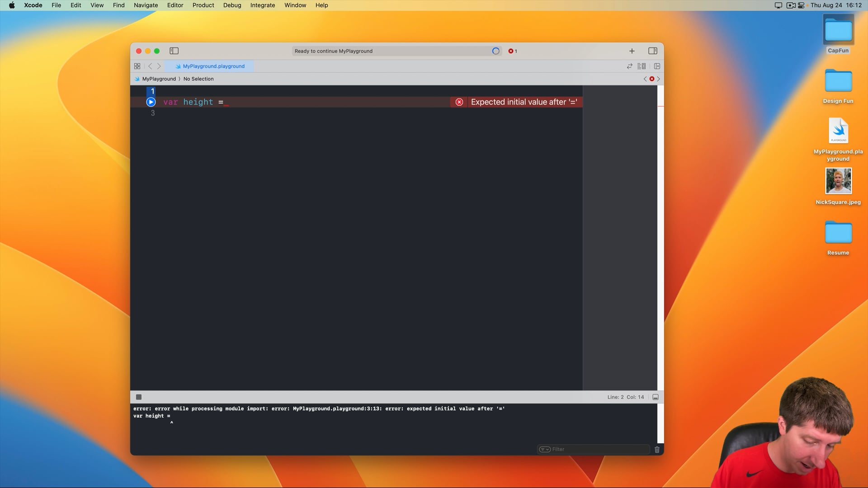Go forward with the right chevron
868x488 pixels.
pyautogui.click(x=159, y=66)
